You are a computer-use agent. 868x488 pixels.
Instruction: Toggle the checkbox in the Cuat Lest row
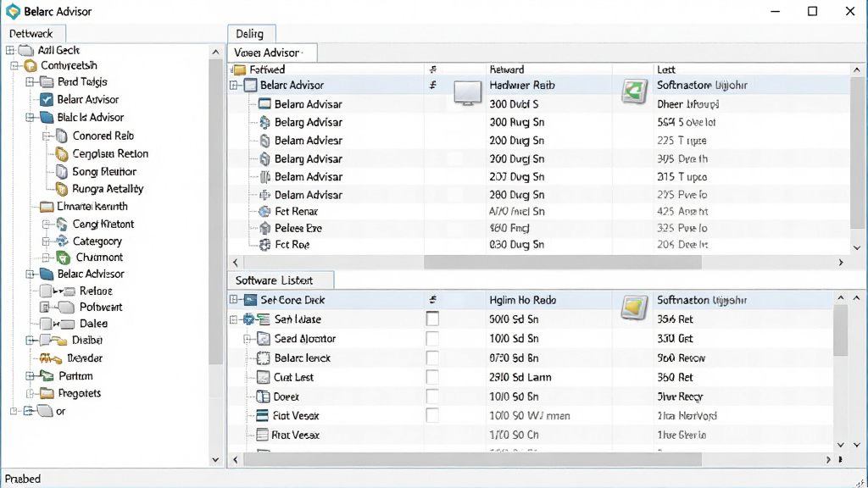click(x=432, y=377)
